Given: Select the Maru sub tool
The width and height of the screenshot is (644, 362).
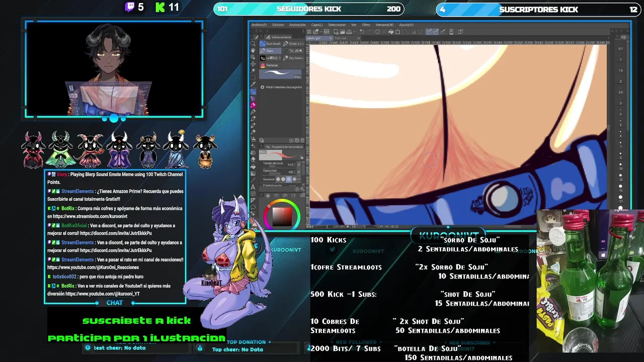Looking at the screenshot, I should tap(270, 51).
